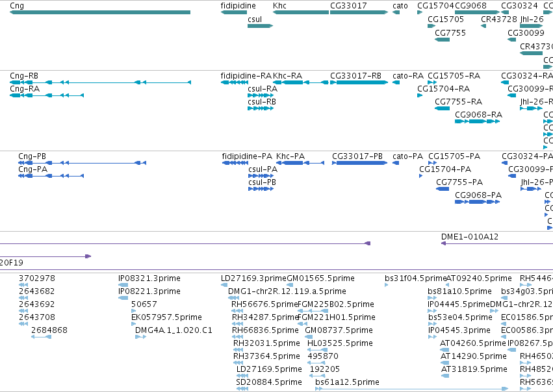Select the Khc-PA protein label
Viewport: 553px width, 392px height.
(290, 156)
